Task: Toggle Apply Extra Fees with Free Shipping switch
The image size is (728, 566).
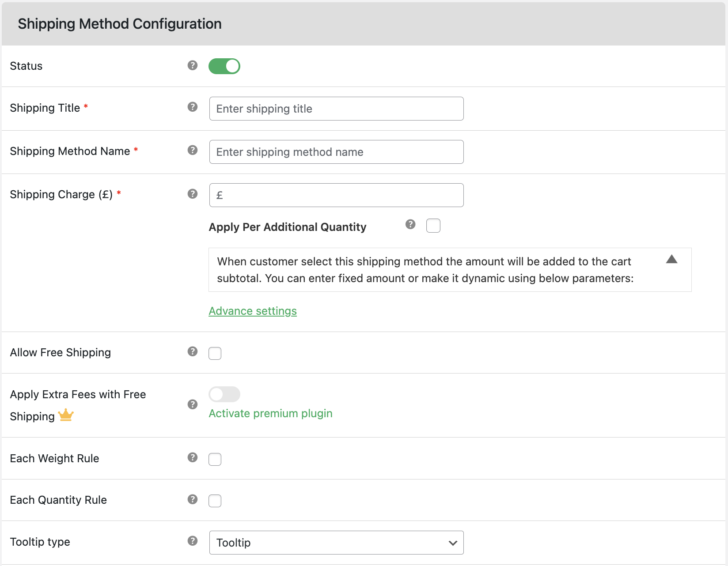Action: pyautogui.click(x=224, y=394)
